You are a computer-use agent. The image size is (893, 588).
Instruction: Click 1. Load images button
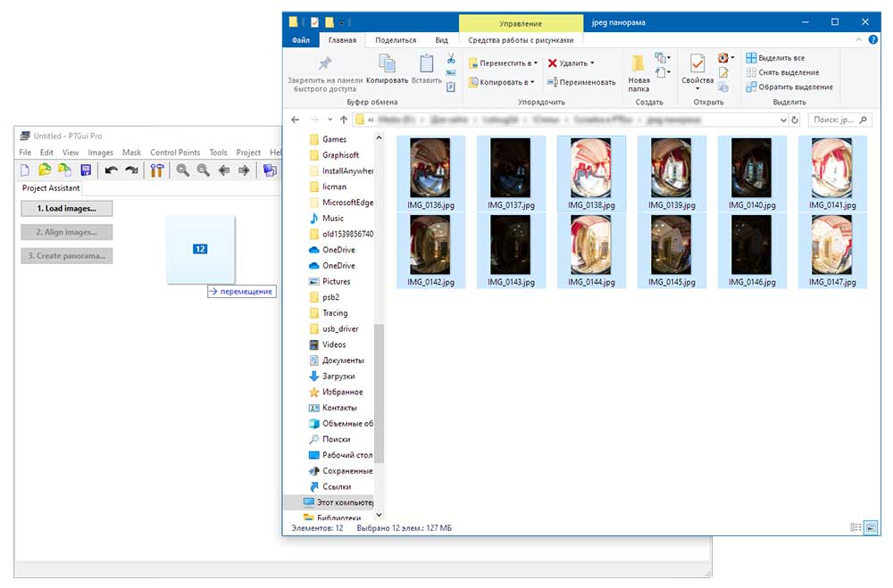(67, 208)
